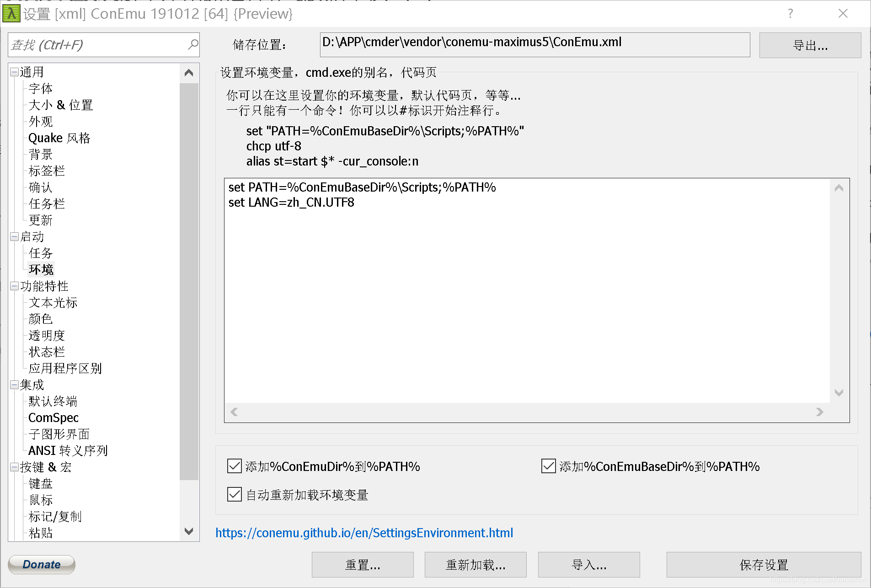Collapse the 启动 tree section
This screenshot has width=871, height=588.
[14, 237]
